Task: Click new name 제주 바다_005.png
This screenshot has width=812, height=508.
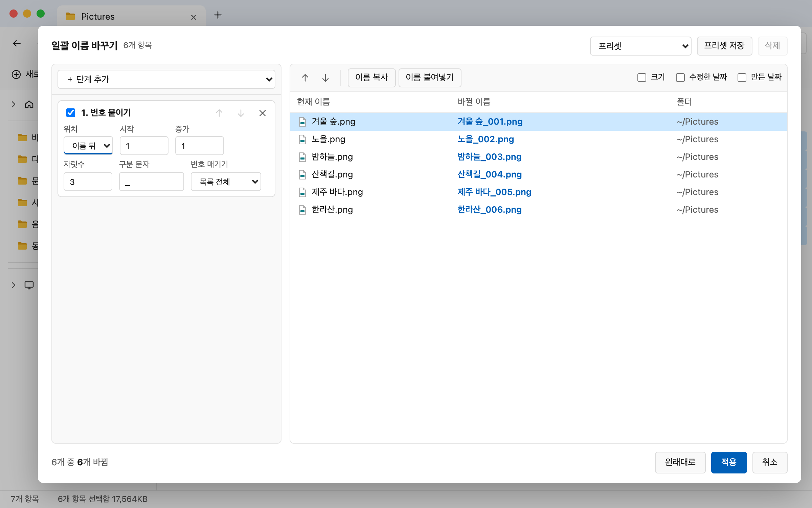Action: point(494,192)
